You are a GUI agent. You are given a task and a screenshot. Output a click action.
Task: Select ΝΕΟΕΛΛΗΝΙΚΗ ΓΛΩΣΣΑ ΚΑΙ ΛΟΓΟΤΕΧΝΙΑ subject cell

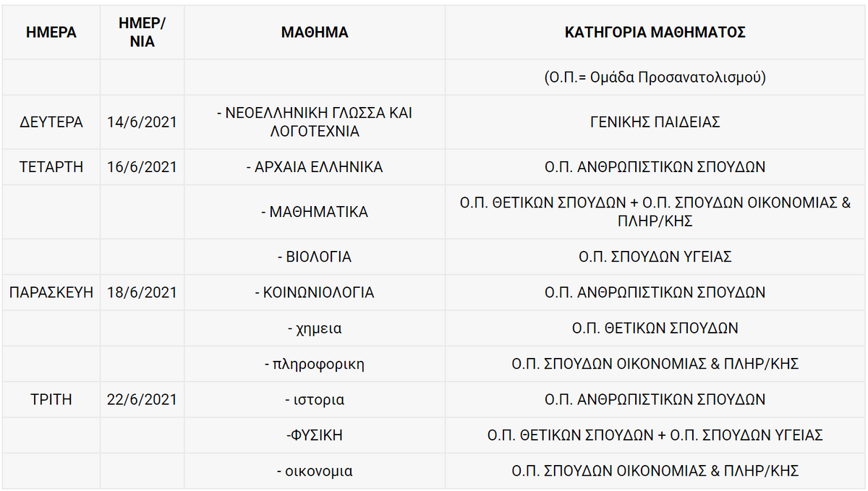[315, 122]
